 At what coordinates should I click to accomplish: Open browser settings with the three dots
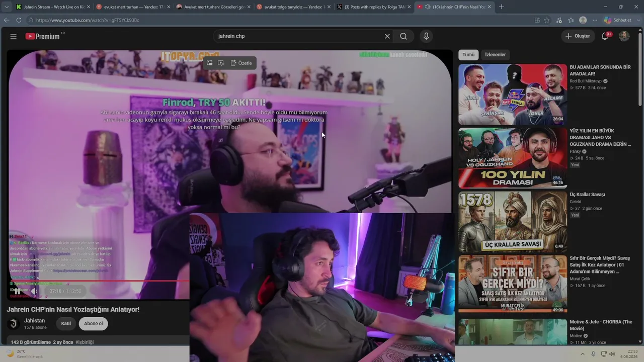595,20
